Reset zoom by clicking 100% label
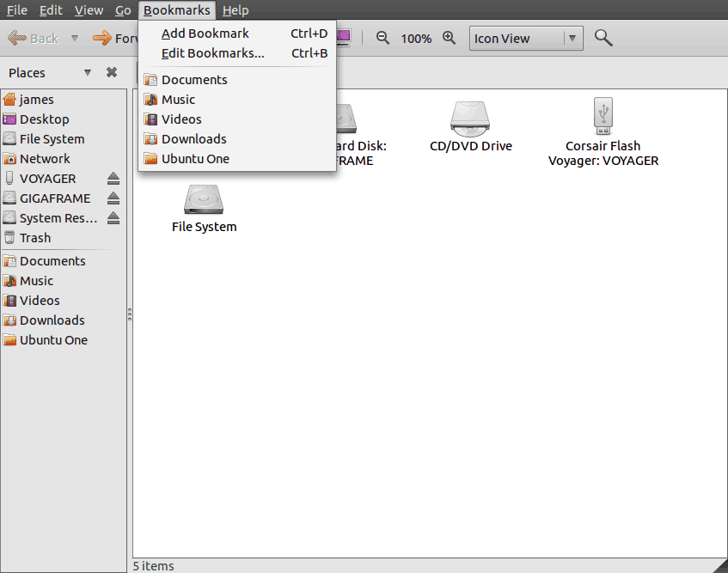728x573 pixels. [416, 39]
